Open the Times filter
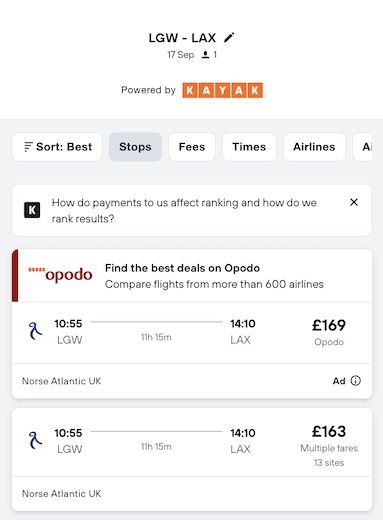This screenshot has width=383, height=520. [249, 147]
